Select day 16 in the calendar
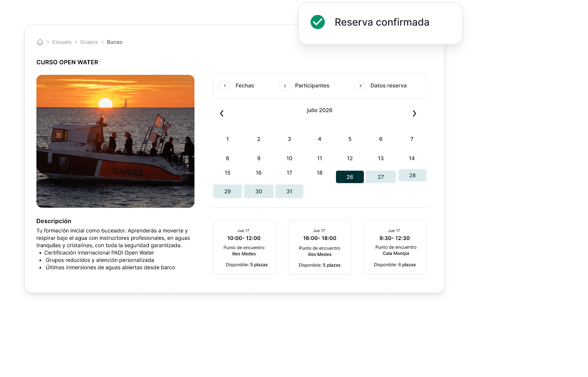588x377 pixels. point(259,173)
